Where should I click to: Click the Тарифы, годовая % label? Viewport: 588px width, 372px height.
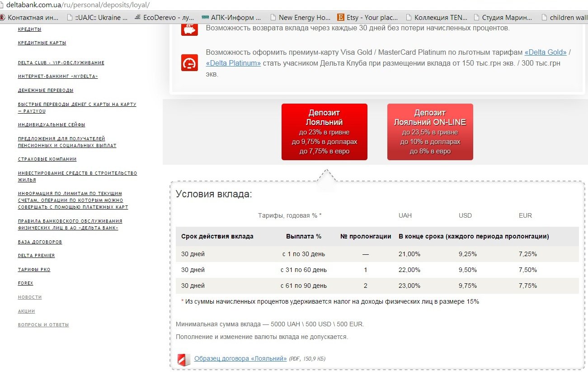click(x=290, y=215)
